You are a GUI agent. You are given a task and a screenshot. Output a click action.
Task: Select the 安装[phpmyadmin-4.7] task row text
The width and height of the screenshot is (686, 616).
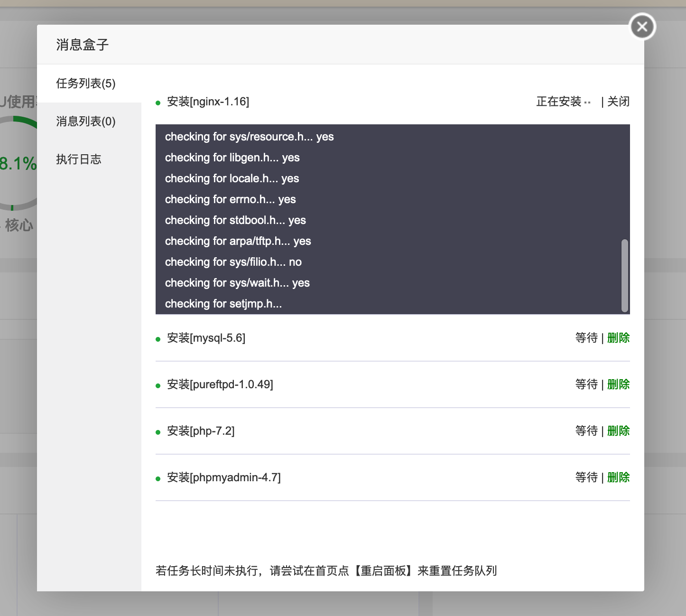pyautogui.click(x=224, y=477)
